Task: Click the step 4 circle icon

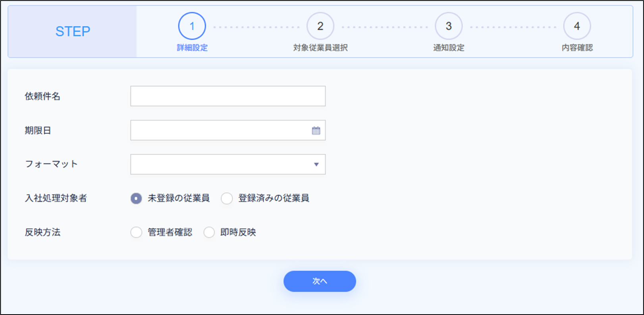Action: tap(577, 26)
